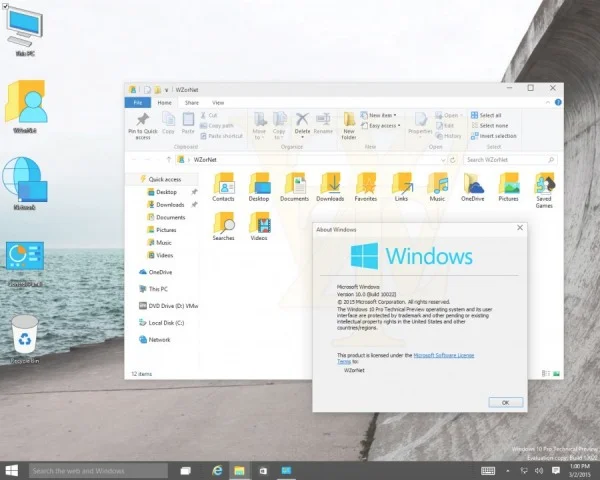
Task: Select the OneDrive folder in file list
Action: tap(473, 187)
